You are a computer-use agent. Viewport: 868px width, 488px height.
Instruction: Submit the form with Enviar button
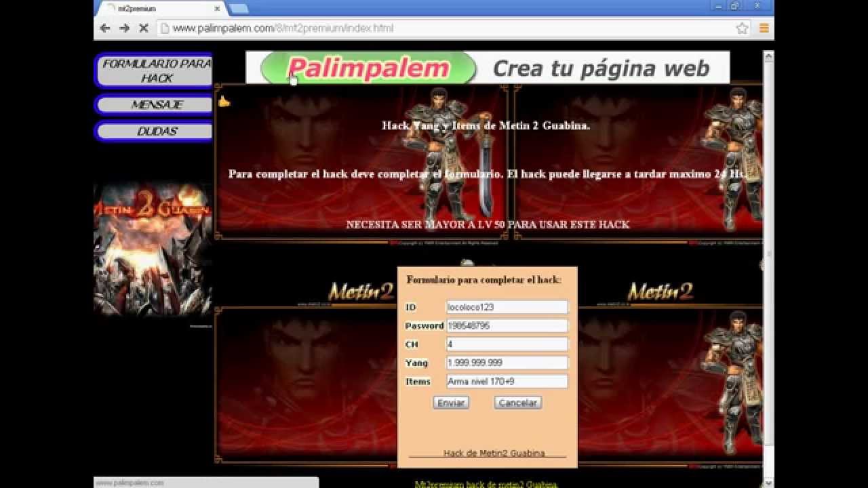(451, 403)
